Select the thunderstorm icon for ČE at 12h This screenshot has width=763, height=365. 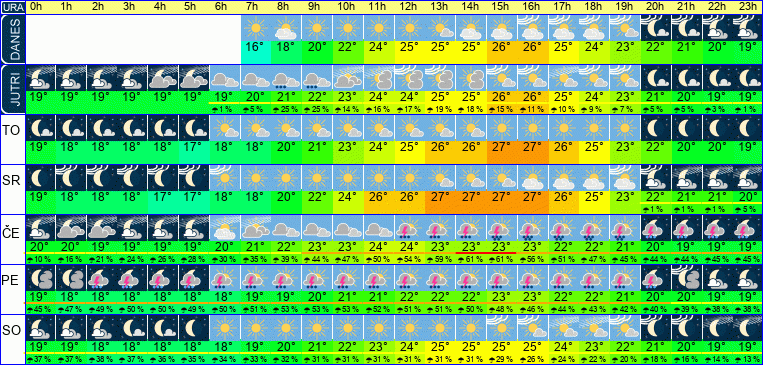(x=410, y=228)
